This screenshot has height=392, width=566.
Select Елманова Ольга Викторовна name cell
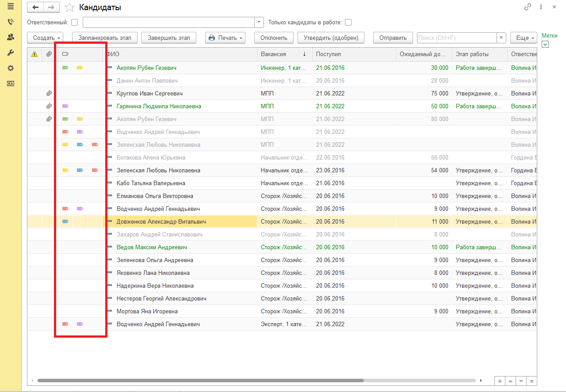[180, 196]
